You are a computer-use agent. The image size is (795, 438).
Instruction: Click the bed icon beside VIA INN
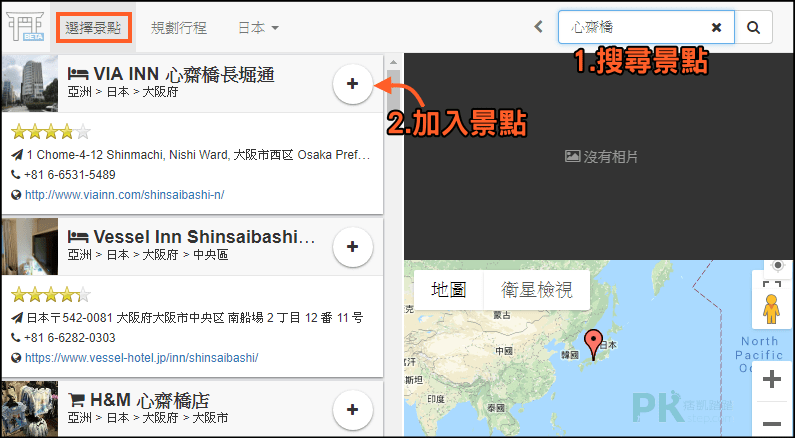pyautogui.click(x=78, y=75)
